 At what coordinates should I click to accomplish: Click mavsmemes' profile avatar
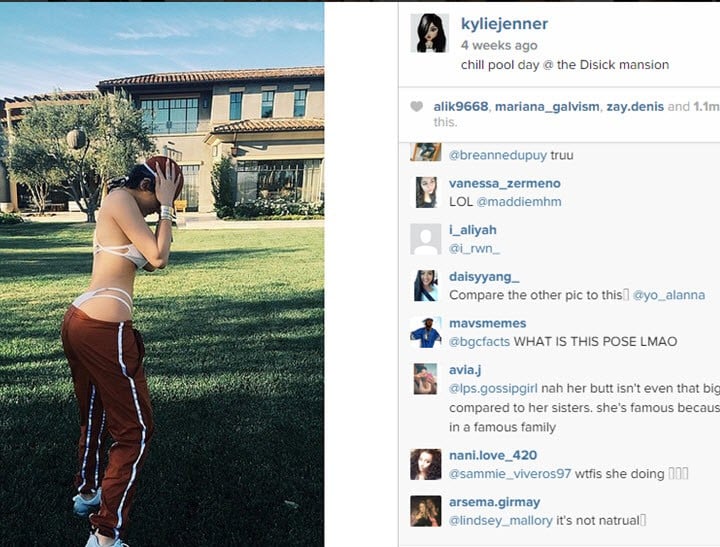[426, 332]
